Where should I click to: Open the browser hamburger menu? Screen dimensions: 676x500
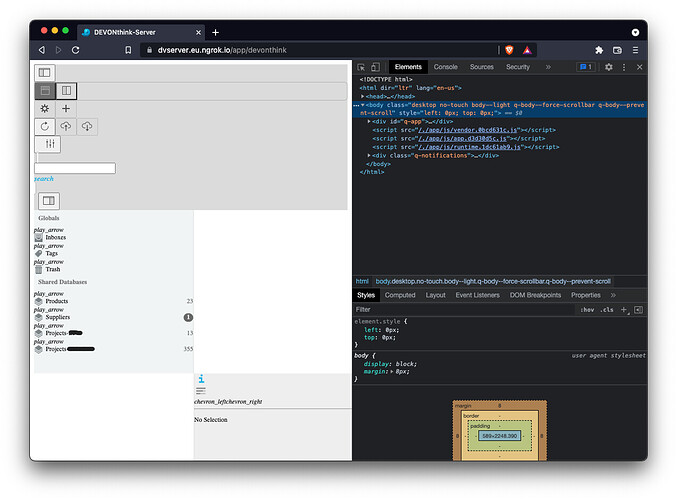(635, 50)
